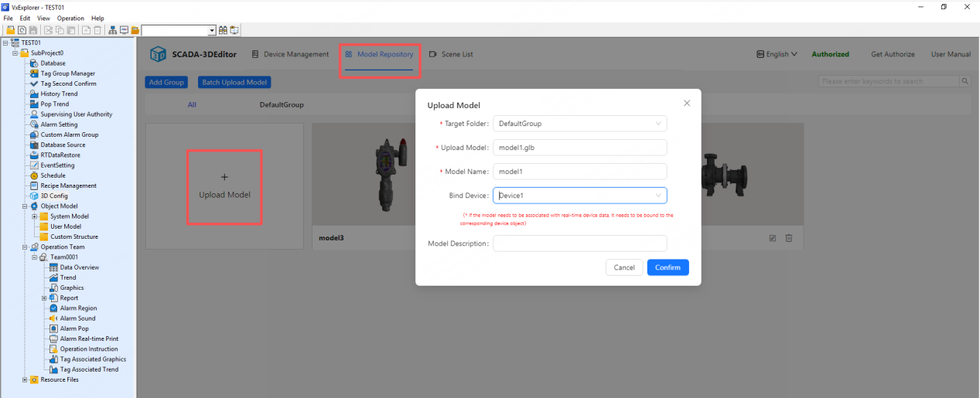Open the Target Folder dropdown
980x398 pixels.
(x=579, y=124)
